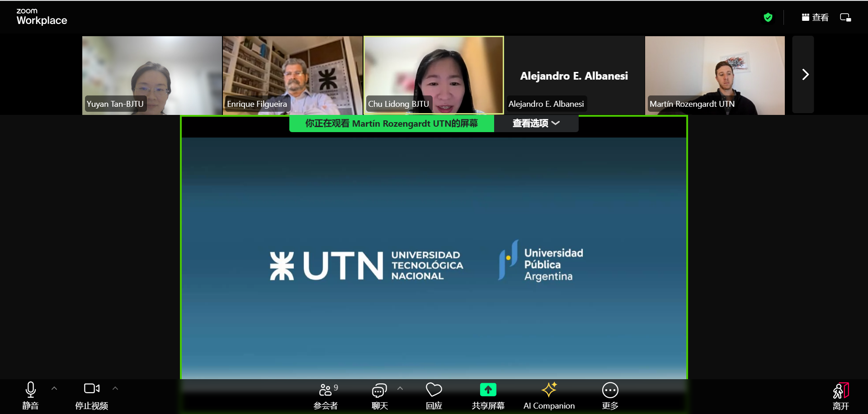Viewport: 868px width, 414px height.
Task: Select Martín Rozengardt UTN video thumbnail
Action: click(715, 75)
